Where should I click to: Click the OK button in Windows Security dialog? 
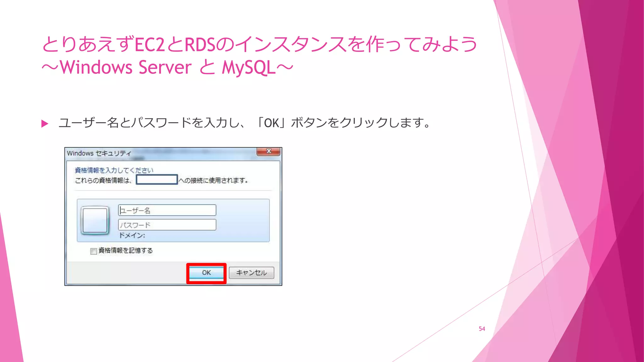206,273
